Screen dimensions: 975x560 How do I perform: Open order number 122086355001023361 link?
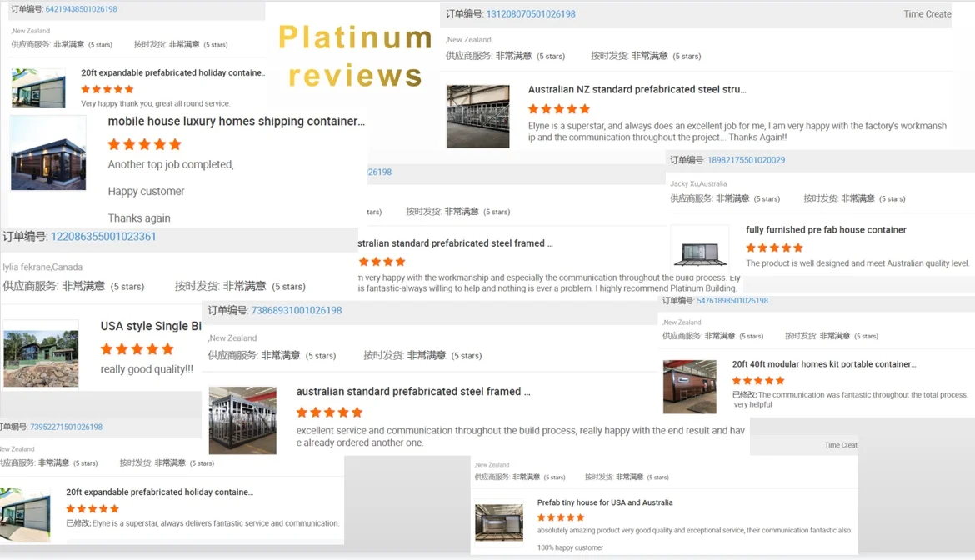(103, 236)
